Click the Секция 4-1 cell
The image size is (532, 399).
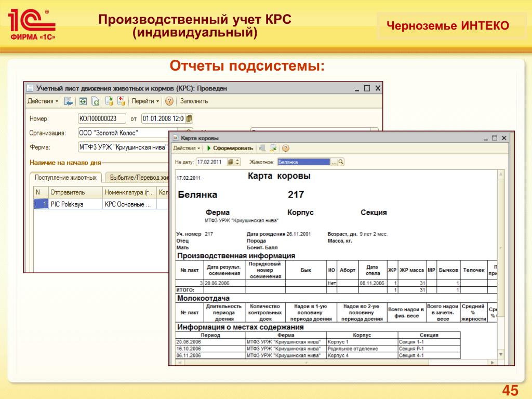tap(429, 355)
